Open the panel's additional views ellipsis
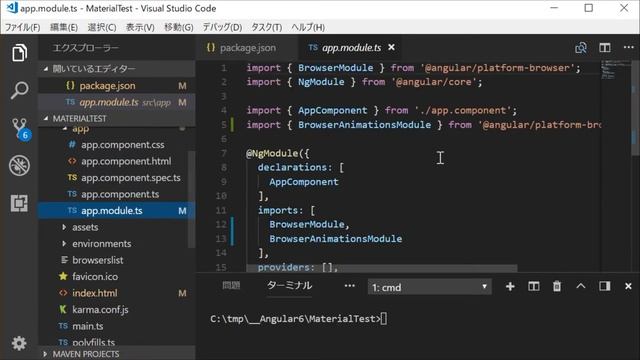The height and width of the screenshot is (360, 640). (x=349, y=286)
